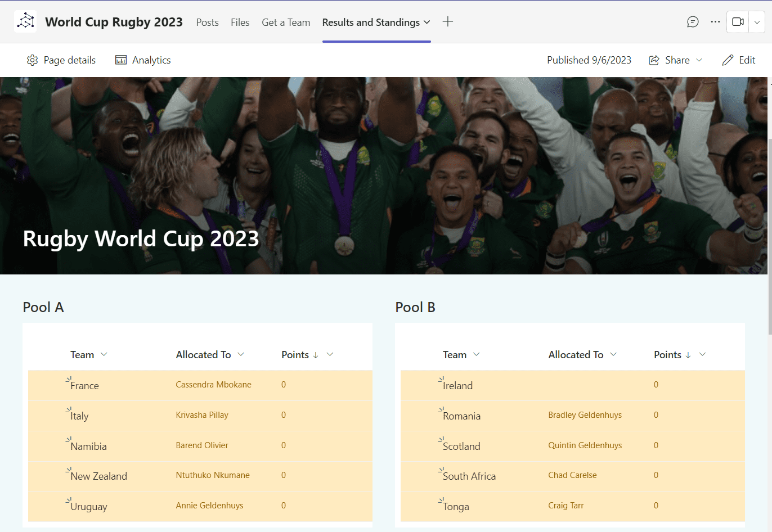772x532 pixels.
Task: Add a new tab with plus icon
Action: (x=448, y=22)
